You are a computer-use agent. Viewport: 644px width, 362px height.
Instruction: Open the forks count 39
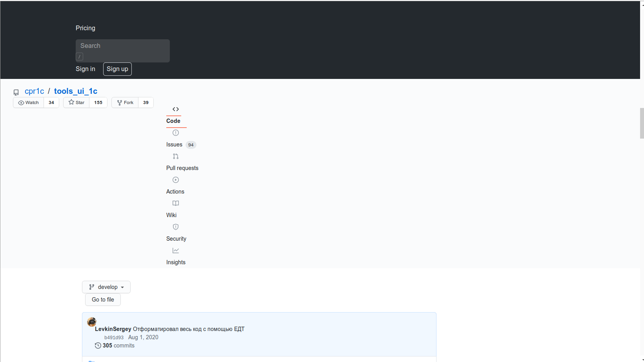click(146, 102)
